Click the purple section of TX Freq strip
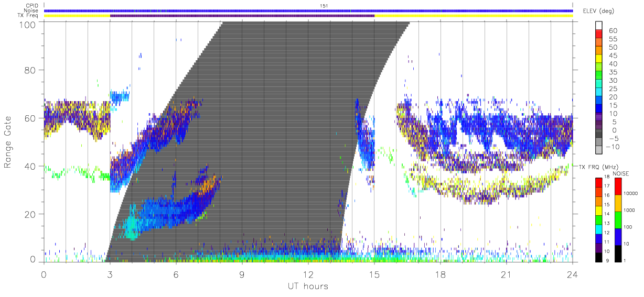The image size is (644, 297). coord(242,16)
